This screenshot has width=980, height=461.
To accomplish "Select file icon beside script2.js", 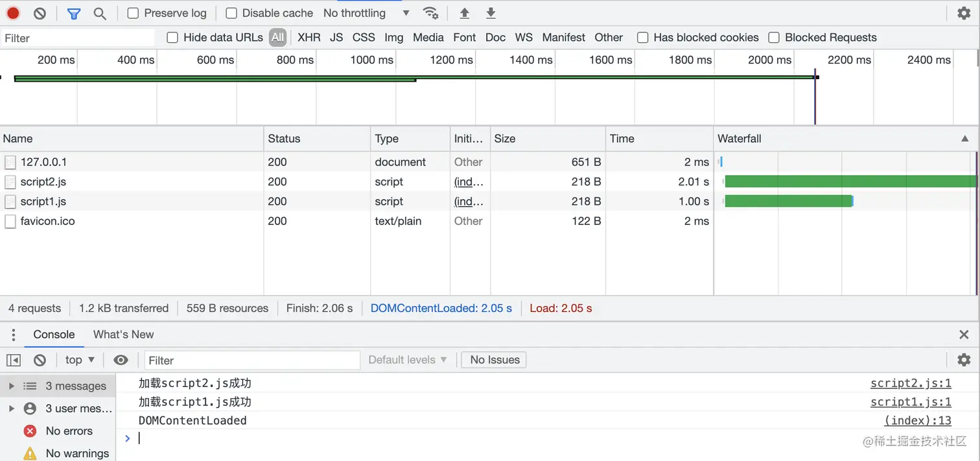I will point(10,182).
